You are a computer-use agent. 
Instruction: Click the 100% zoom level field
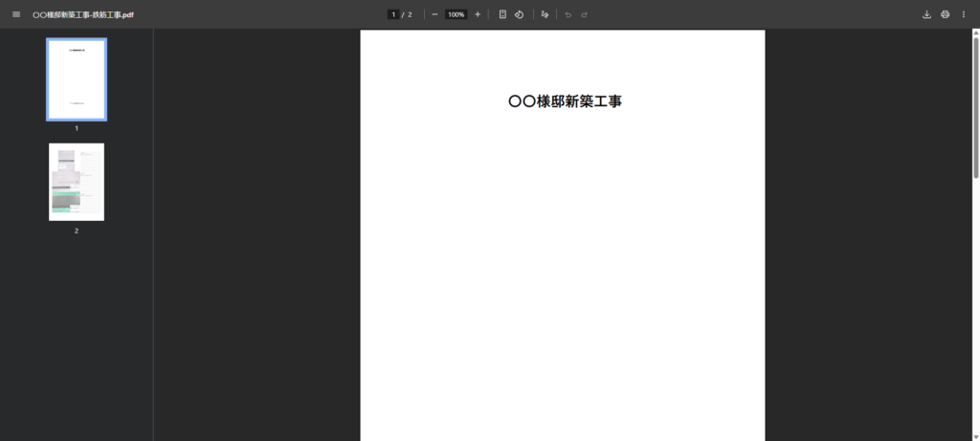click(456, 14)
